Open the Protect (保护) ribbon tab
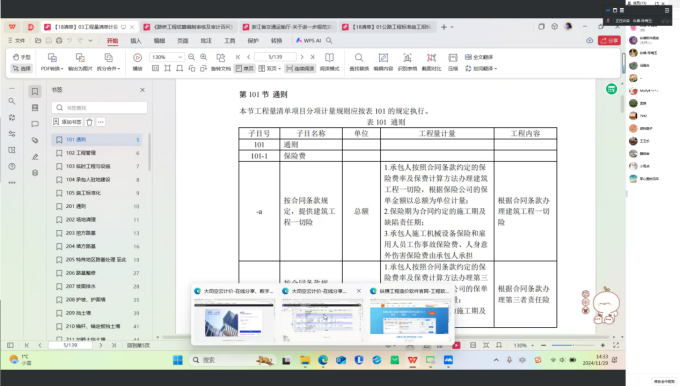 pos(253,41)
